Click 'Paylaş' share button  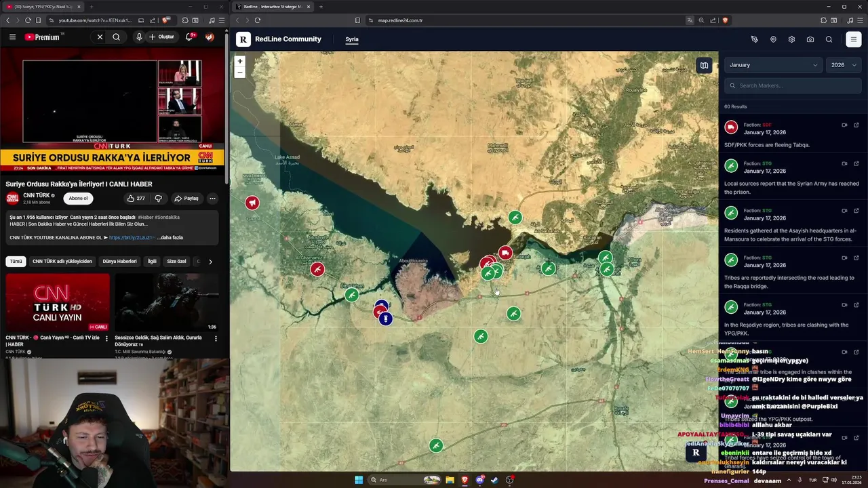tap(186, 199)
